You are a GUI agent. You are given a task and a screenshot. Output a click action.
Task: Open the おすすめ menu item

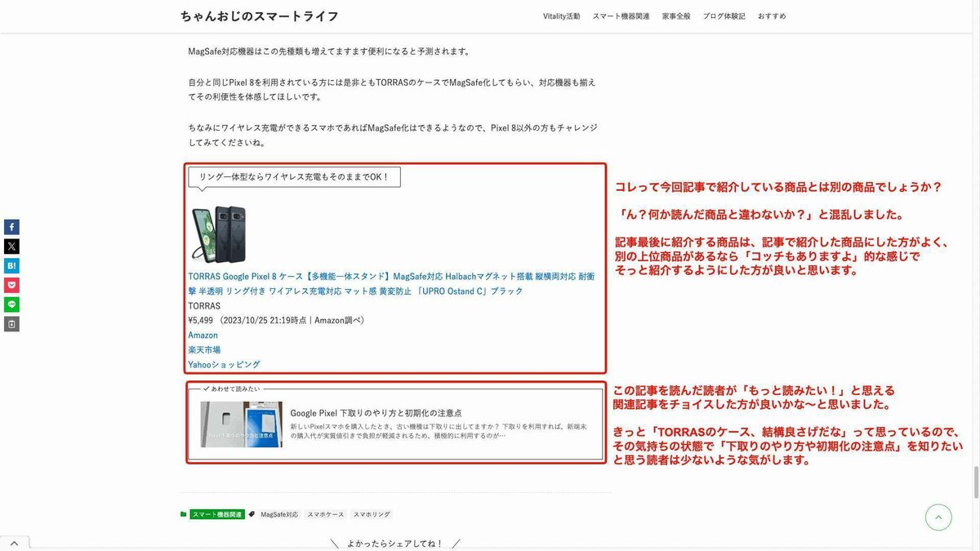772,16
